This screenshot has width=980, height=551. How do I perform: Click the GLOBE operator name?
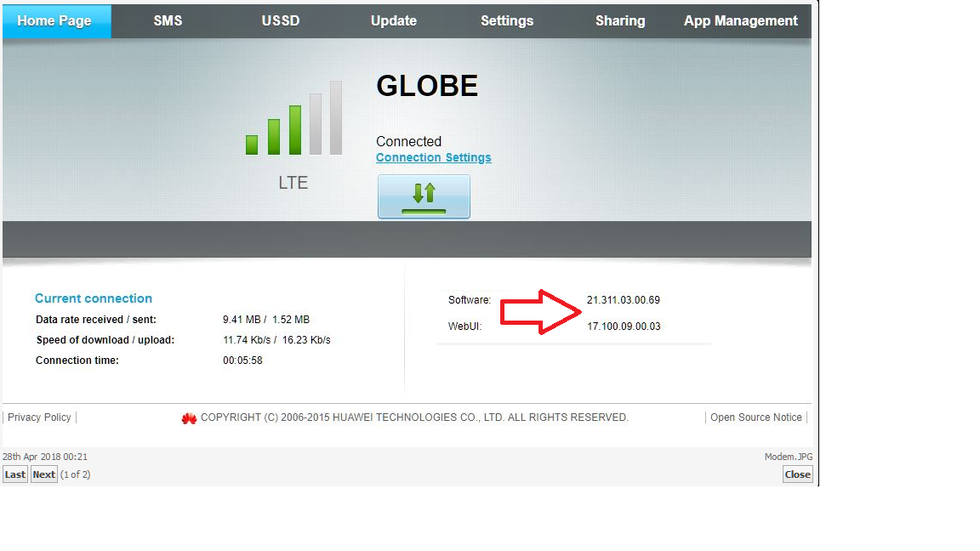[x=427, y=86]
